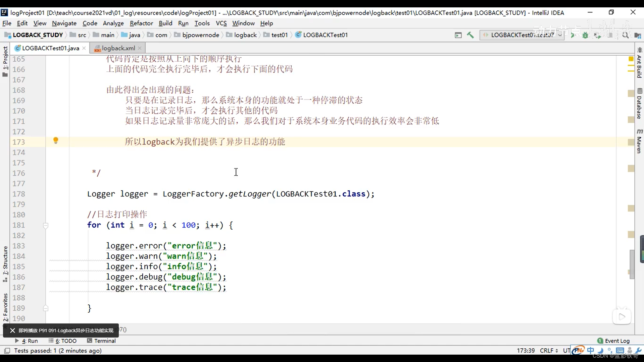Click the green Run button in toolbar

tap(573, 35)
